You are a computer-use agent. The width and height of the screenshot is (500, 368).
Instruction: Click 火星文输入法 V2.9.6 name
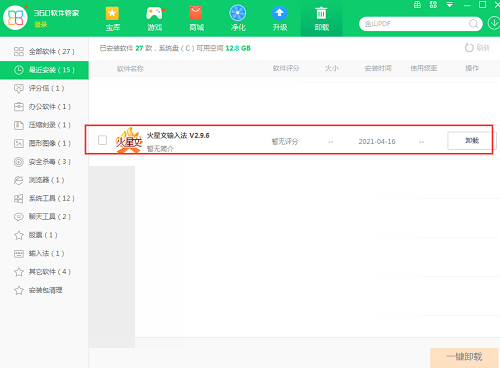point(178,135)
